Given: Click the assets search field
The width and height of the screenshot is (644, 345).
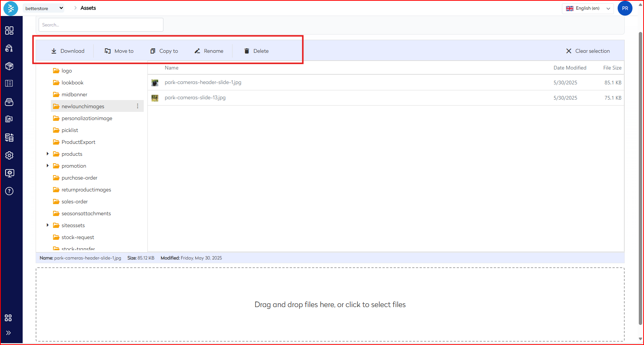Looking at the screenshot, I should (101, 25).
